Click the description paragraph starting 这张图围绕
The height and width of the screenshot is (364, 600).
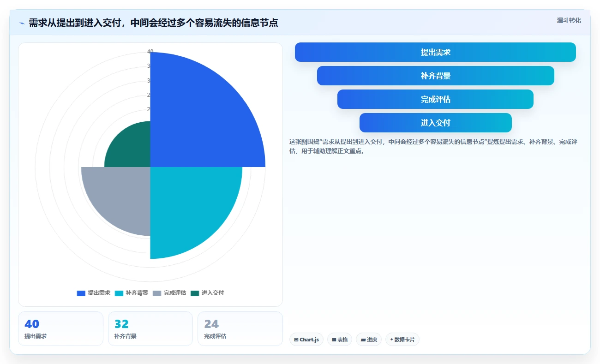click(x=433, y=146)
